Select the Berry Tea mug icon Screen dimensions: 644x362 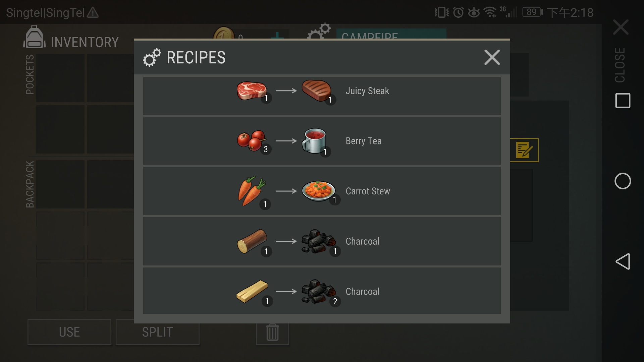[314, 141]
